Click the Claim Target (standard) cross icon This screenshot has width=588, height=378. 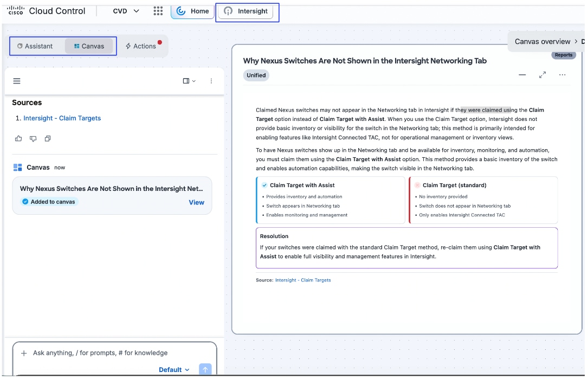coord(417,185)
